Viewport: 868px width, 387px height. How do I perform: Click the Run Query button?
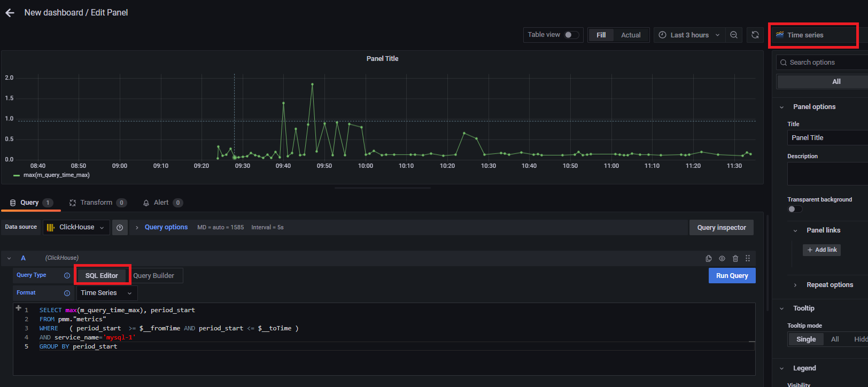(x=732, y=276)
